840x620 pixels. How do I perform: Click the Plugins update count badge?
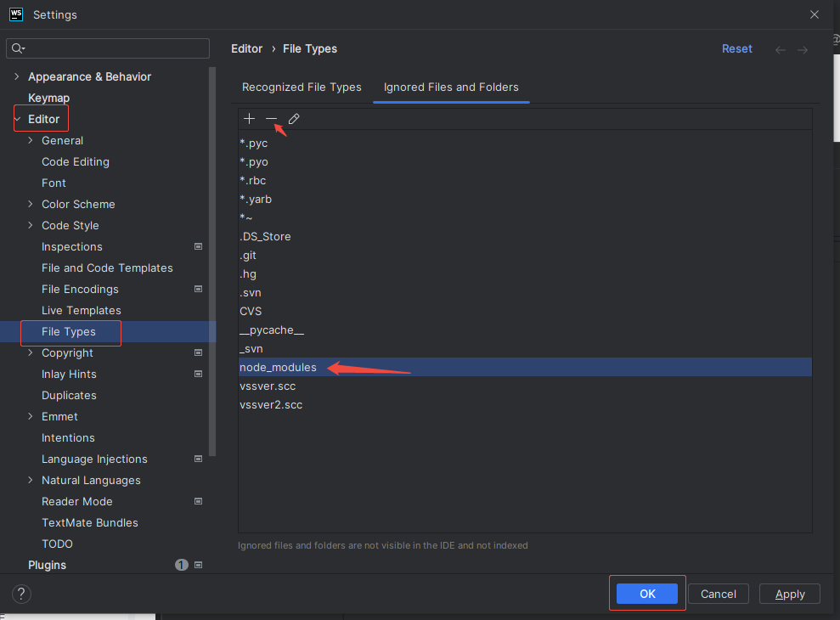[182, 565]
